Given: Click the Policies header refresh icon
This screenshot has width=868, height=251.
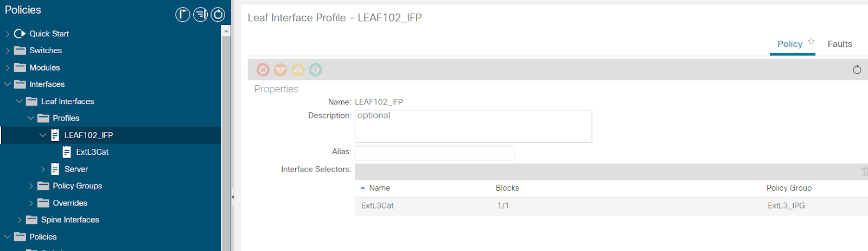Looking at the screenshot, I should click(x=218, y=15).
